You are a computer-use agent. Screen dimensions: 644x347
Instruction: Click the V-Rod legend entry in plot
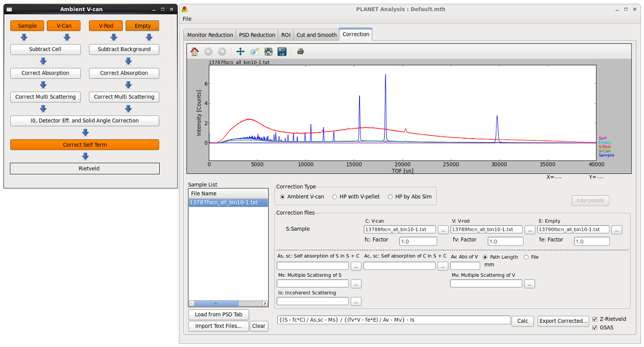coord(604,147)
